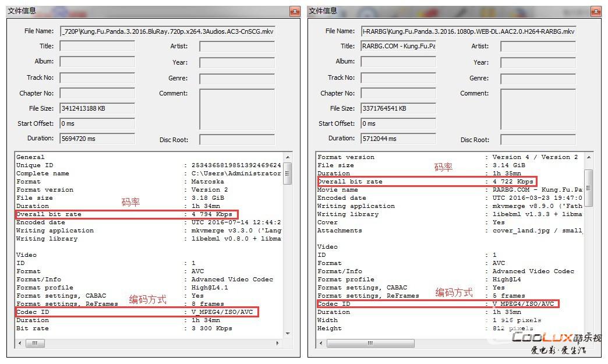Select 'Encoded date' UTC 2016-07-14 line
This screenshot has height=364, width=608.
pyautogui.click(x=149, y=222)
